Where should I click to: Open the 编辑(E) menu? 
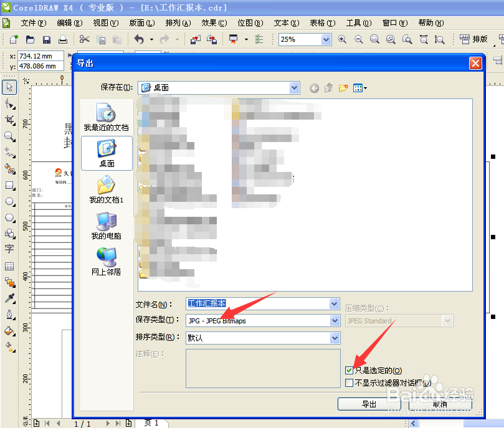pyautogui.click(x=70, y=23)
